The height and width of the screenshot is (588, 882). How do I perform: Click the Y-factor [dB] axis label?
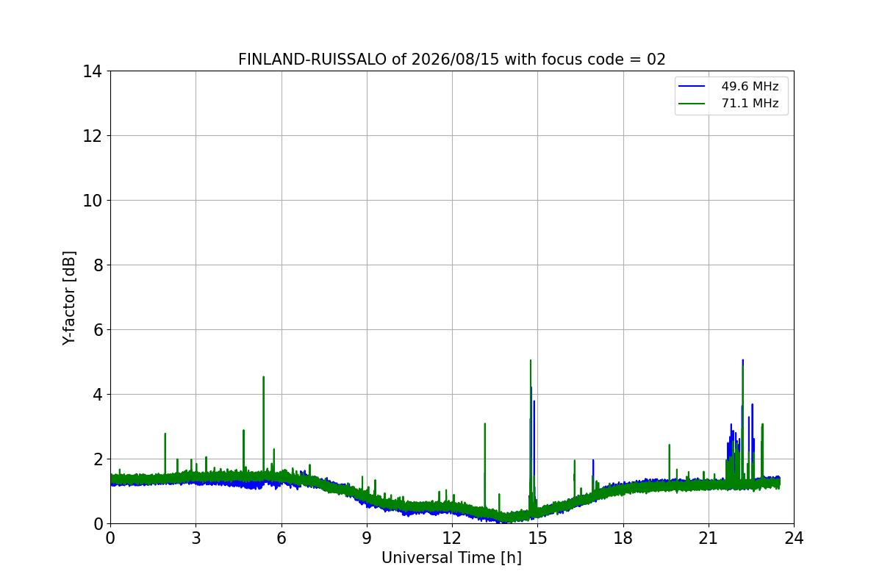tap(69, 298)
